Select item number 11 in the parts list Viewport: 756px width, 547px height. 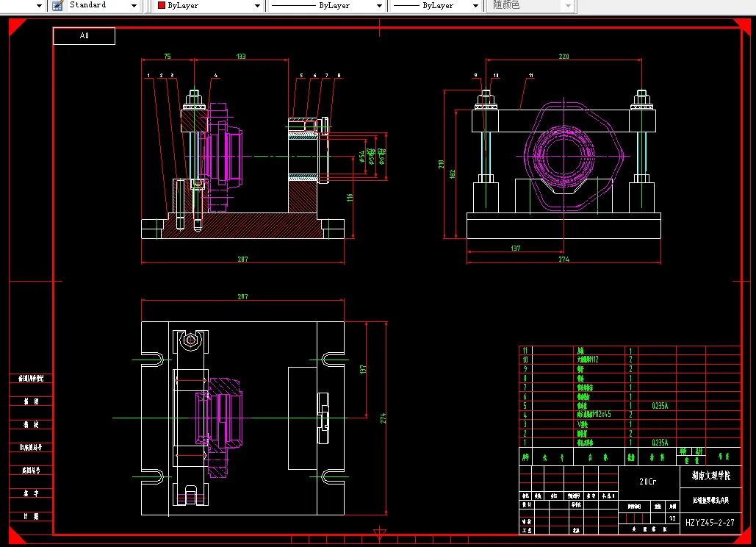525,351
